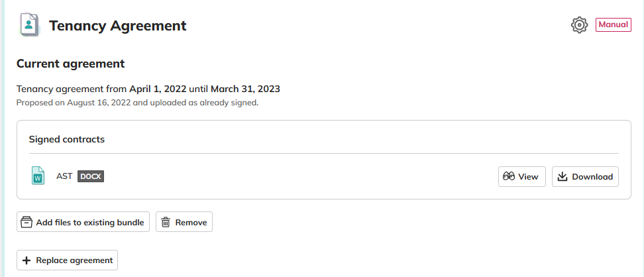Click the Current agreement heading
The image size is (644, 277).
[x=70, y=64]
